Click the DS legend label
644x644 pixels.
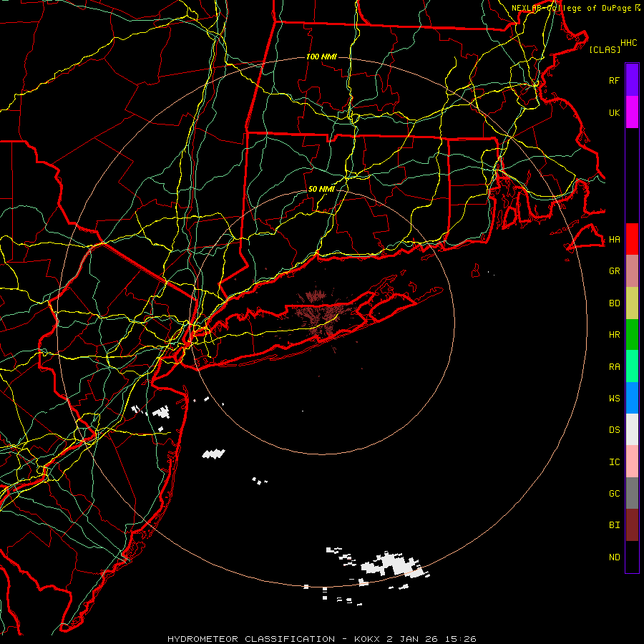[615, 430]
